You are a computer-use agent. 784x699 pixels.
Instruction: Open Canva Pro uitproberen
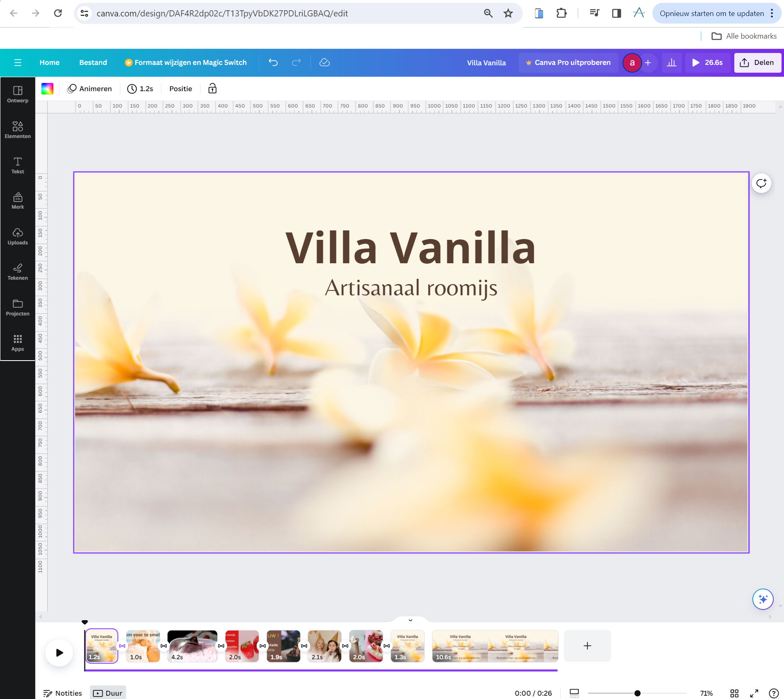coord(568,62)
